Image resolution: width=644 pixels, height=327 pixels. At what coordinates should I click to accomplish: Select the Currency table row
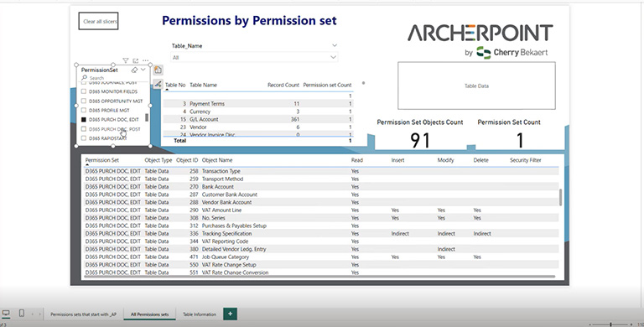258,112
